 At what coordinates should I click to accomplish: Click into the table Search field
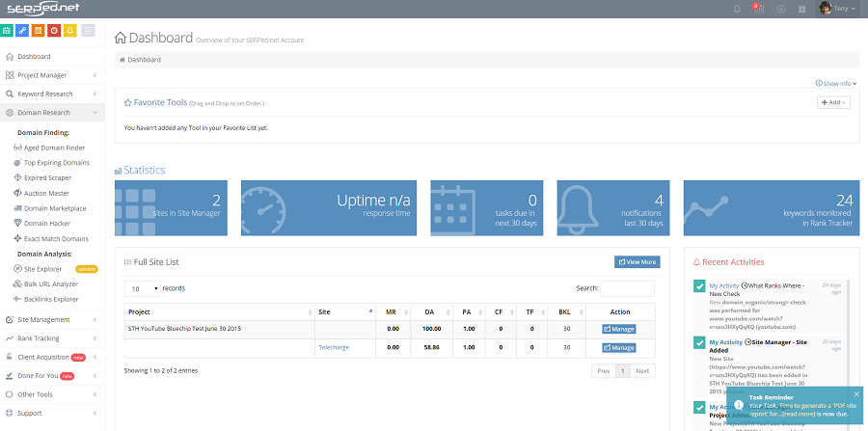pyautogui.click(x=627, y=289)
